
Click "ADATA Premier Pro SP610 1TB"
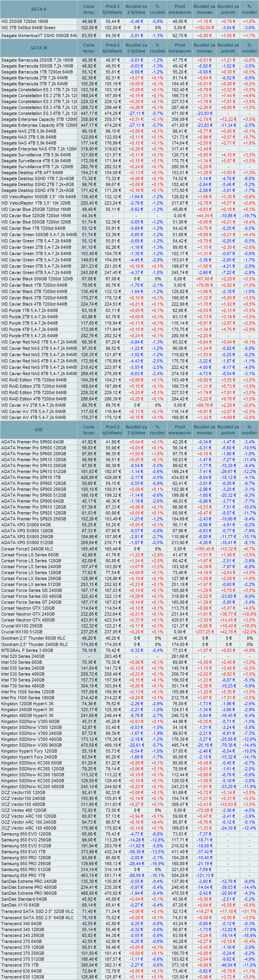(x=31, y=477)
